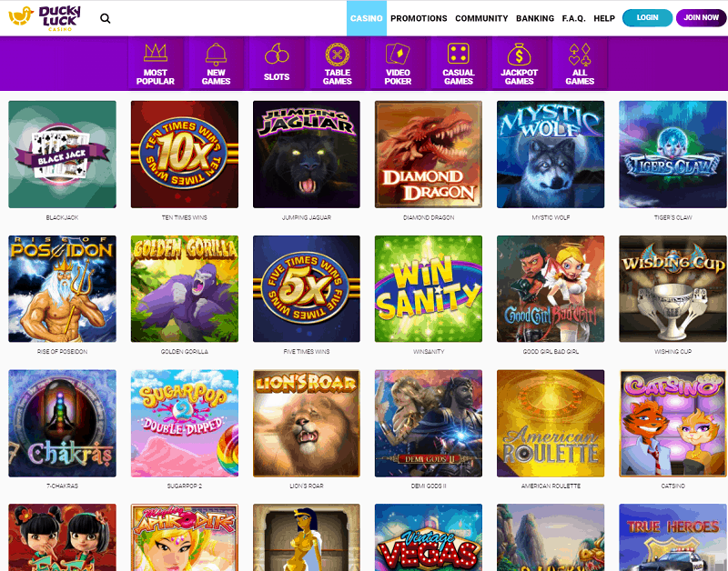Play the Jumping Jaguar game

click(x=307, y=155)
